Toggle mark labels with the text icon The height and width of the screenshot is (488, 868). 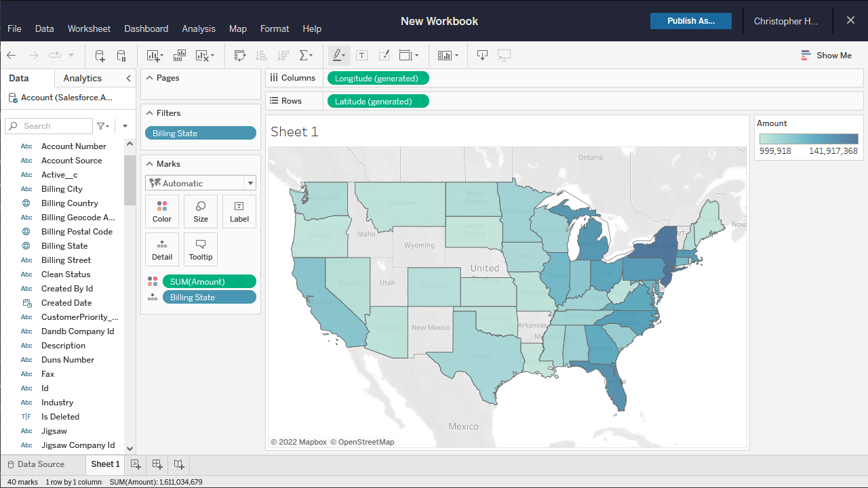(362, 56)
